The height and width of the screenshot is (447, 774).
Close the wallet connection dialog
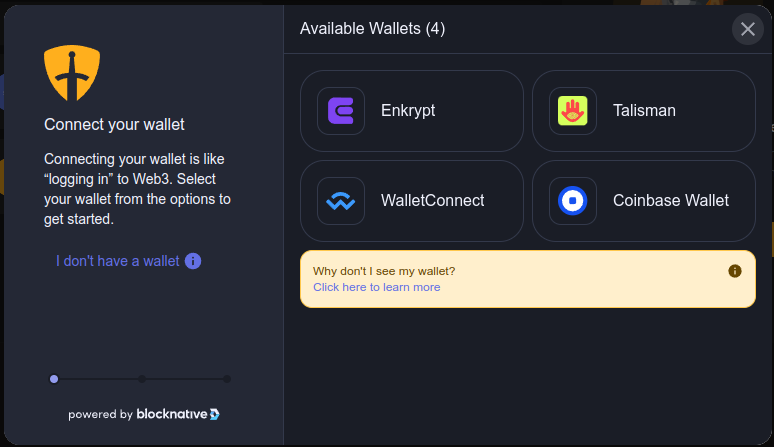click(748, 29)
